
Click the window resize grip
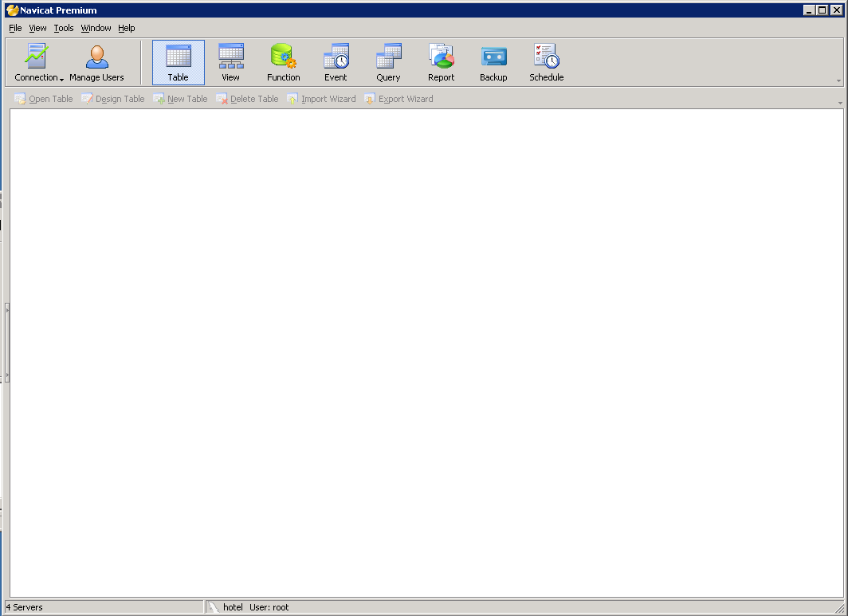tap(839, 608)
